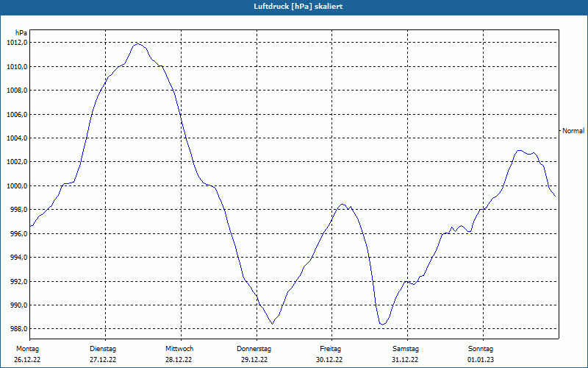Image resolution: width=588 pixels, height=368 pixels.
Task: Click the '992,0' y-axis value
Action: (x=18, y=281)
